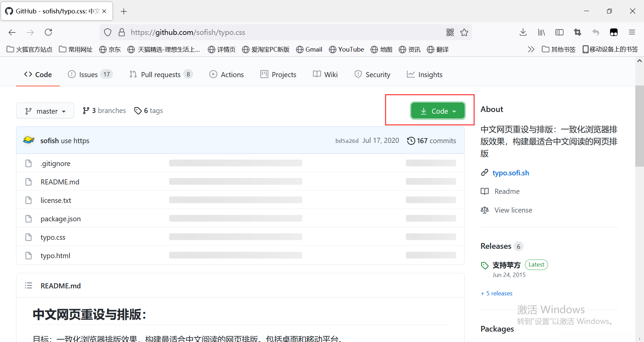The image size is (644, 342).
Task: Go back with the browser back arrow
Action: coord(12,32)
